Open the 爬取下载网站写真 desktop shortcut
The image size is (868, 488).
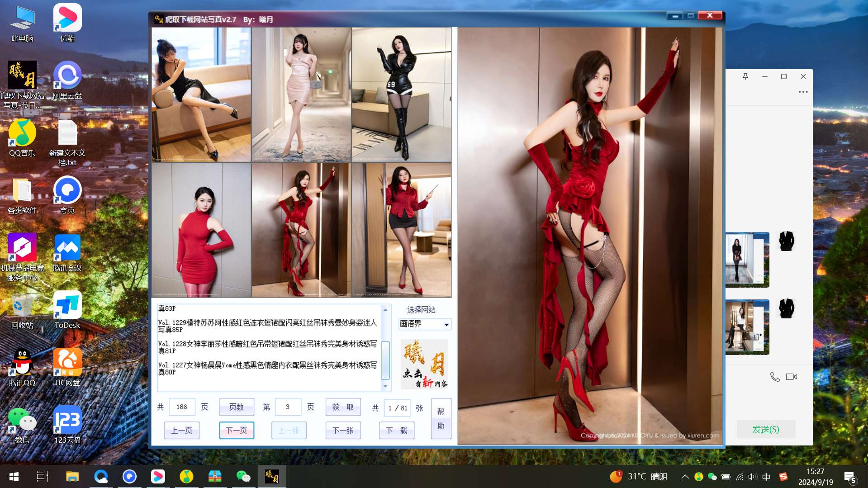coord(22,85)
